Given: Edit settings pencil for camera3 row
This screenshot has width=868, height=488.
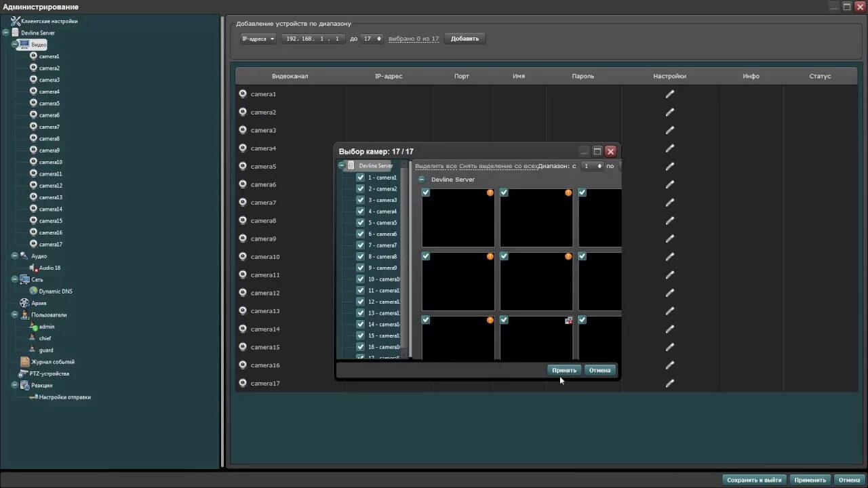Looking at the screenshot, I should click(x=670, y=130).
